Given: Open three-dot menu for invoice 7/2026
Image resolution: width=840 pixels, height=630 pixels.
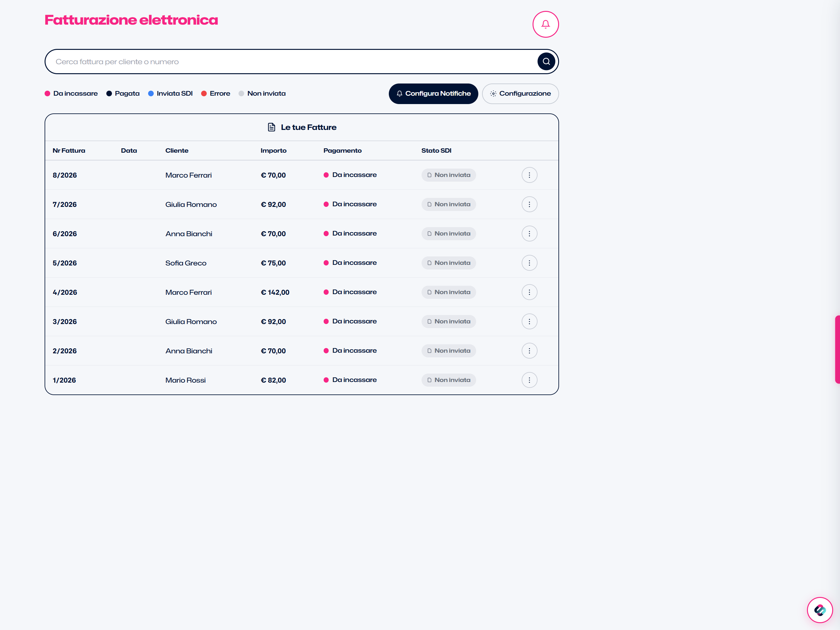Looking at the screenshot, I should click(x=529, y=204).
